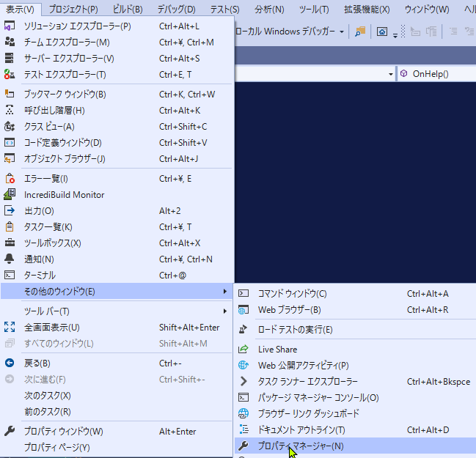The width and height of the screenshot is (476, 458).
Task: Click the パッケージ マネージャー コンソール icon
Action: (x=244, y=397)
